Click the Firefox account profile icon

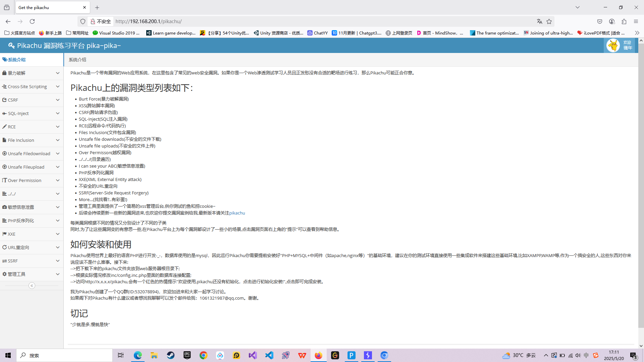tap(612, 21)
